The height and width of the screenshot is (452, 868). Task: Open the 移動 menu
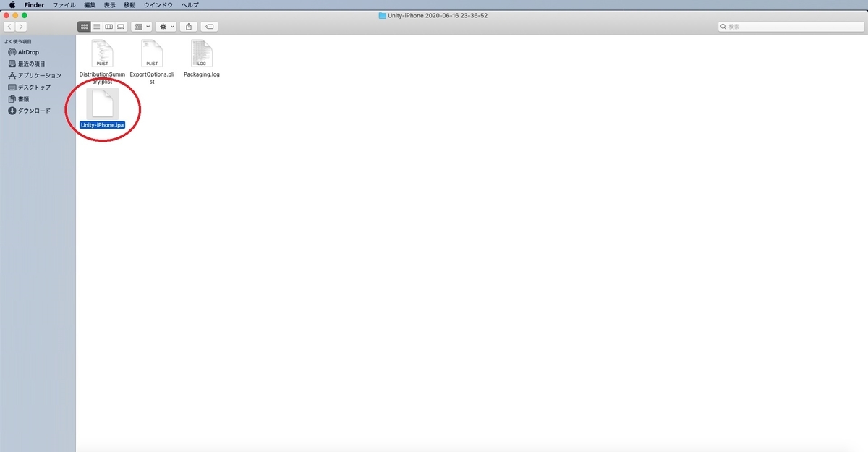[x=129, y=5]
